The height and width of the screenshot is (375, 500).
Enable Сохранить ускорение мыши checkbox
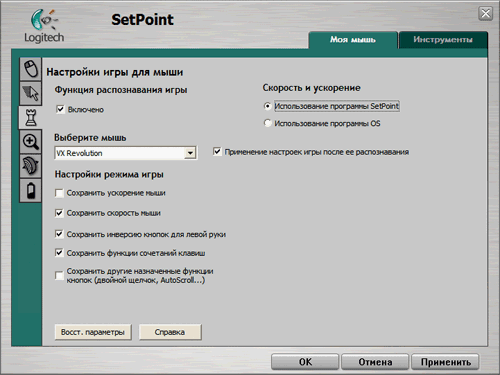coord(59,193)
